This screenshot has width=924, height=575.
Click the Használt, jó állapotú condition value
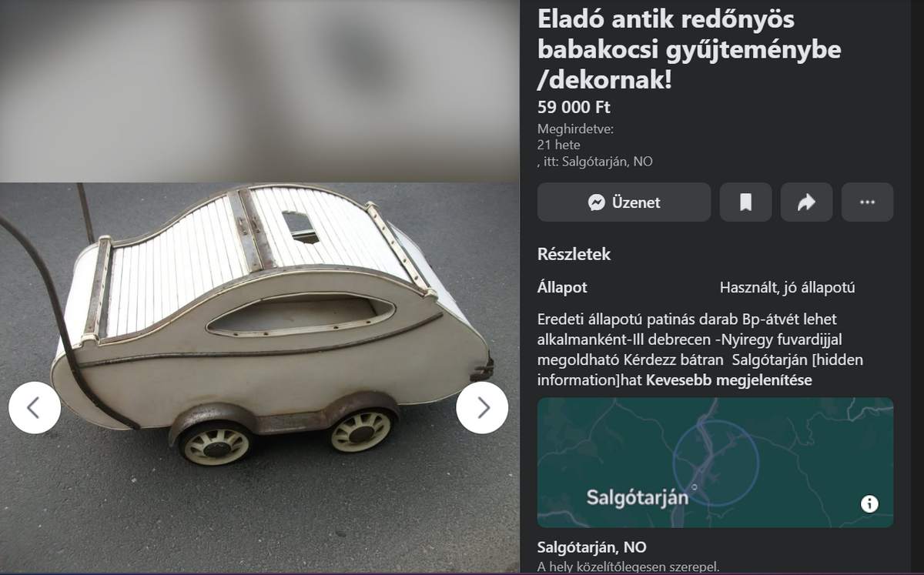click(787, 288)
